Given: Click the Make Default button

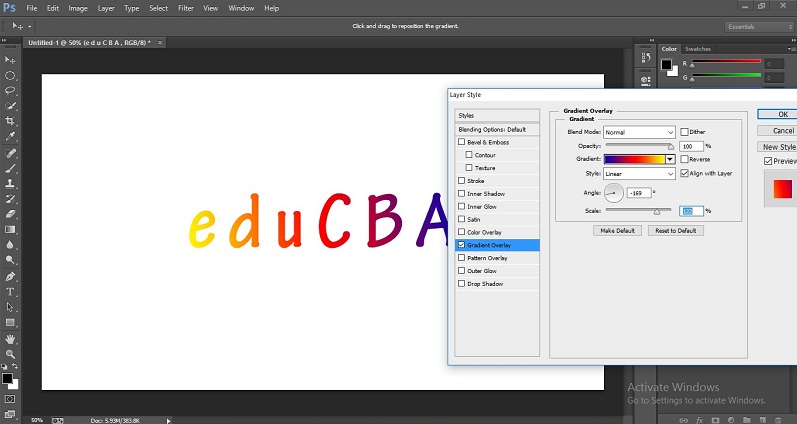Looking at the screenshot, I should click(617, 230).
